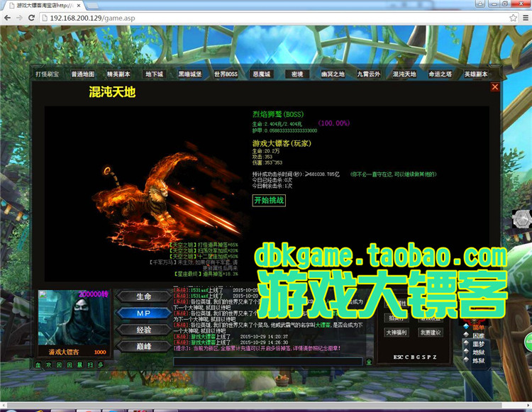This screenshot has height=412, width=532.
Task: Click the 多 icon below avatar
Action: tap(101, 365)
